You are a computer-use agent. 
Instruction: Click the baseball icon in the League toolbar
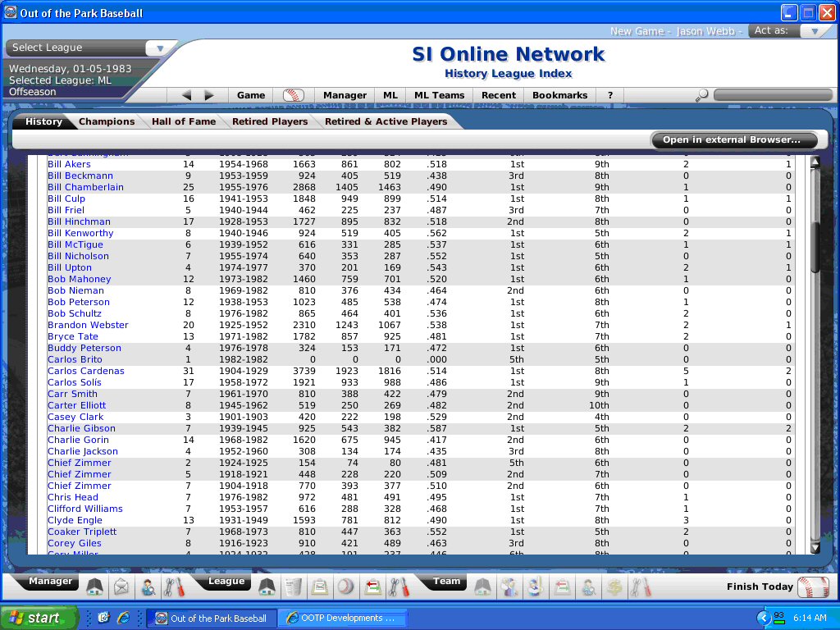[345, 587]
